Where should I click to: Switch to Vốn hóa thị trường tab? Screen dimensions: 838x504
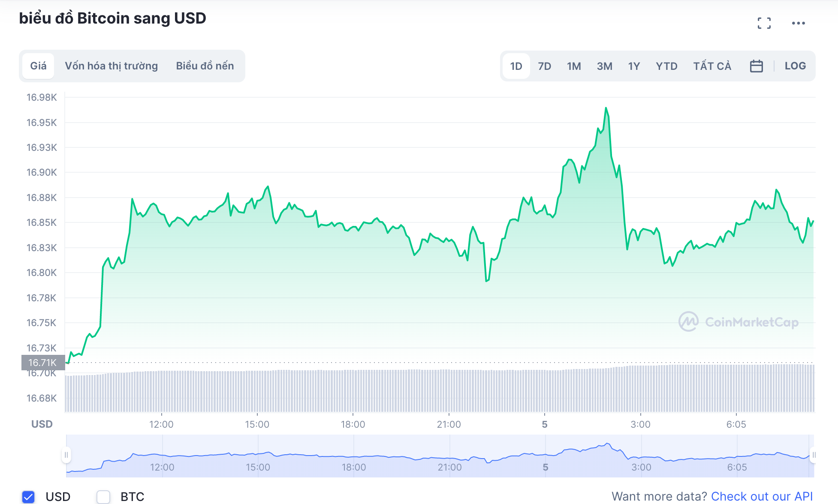tap(112, 66)
